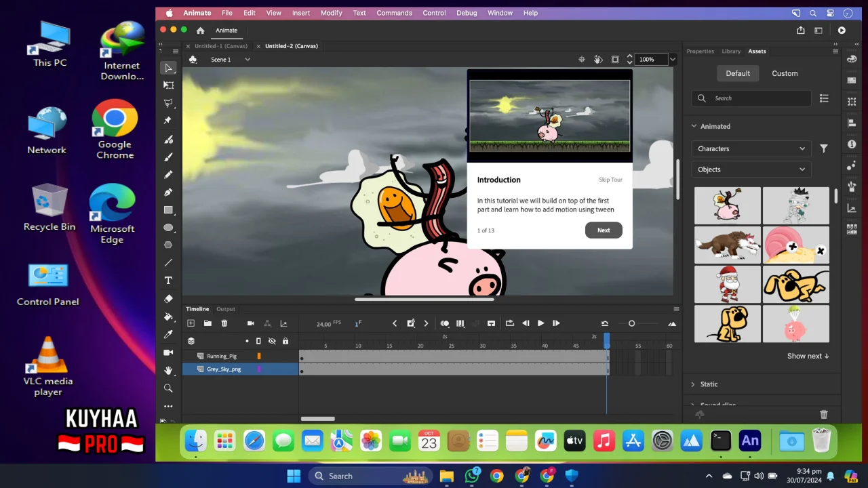
Task: Select the Pen tool
Action: coord(168,192)
